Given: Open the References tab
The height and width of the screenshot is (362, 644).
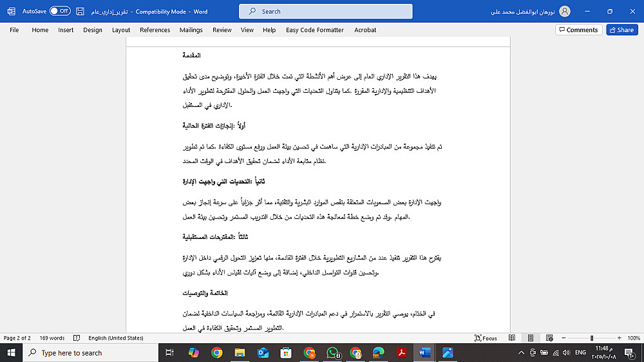Looking at the screenshot, I should [x=155, y=30].
